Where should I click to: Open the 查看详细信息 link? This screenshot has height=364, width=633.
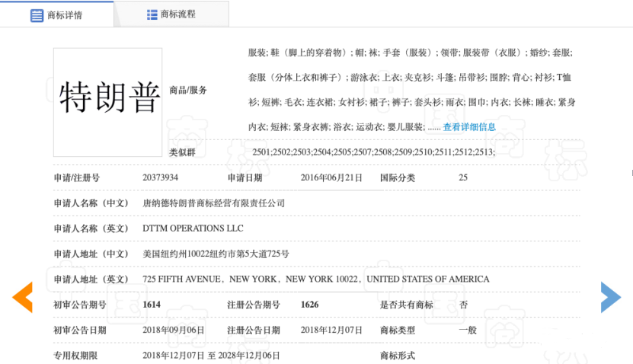click(x=469, y=127)
